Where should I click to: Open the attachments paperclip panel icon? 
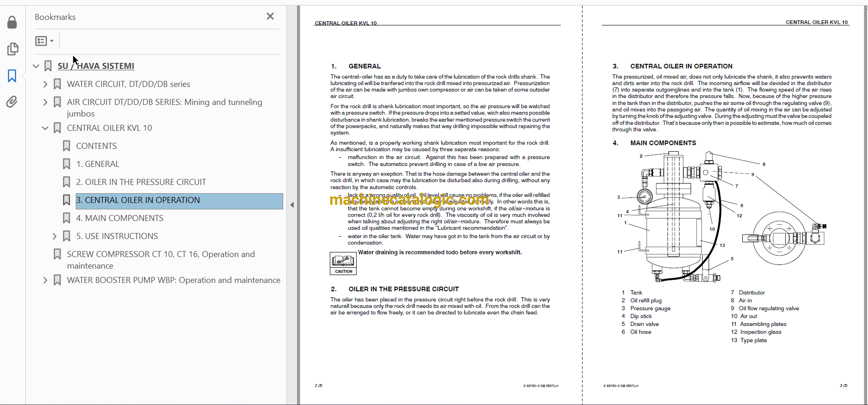(12, 102)
